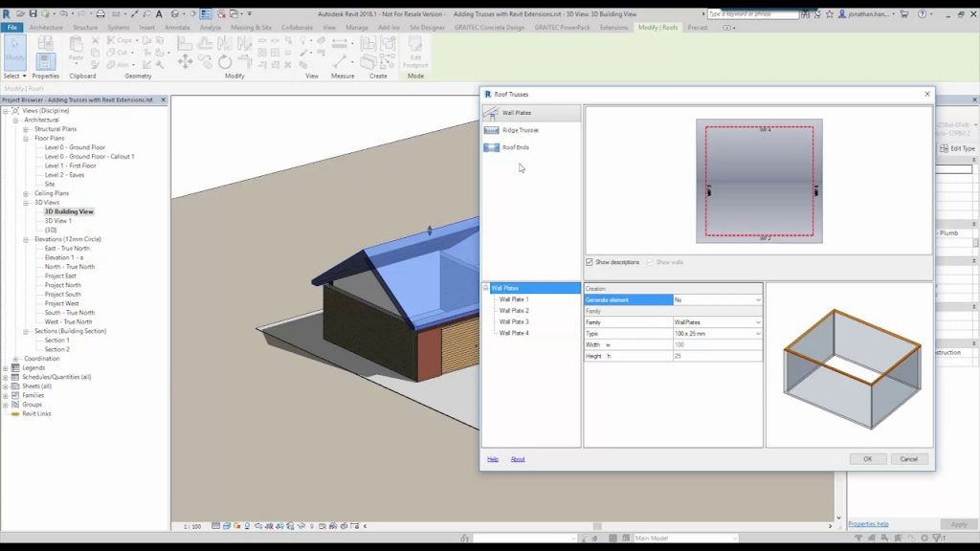Viewport: 980px width, 551px height.
Task: Click the Help question mark icon
Action: click(922, 13)
